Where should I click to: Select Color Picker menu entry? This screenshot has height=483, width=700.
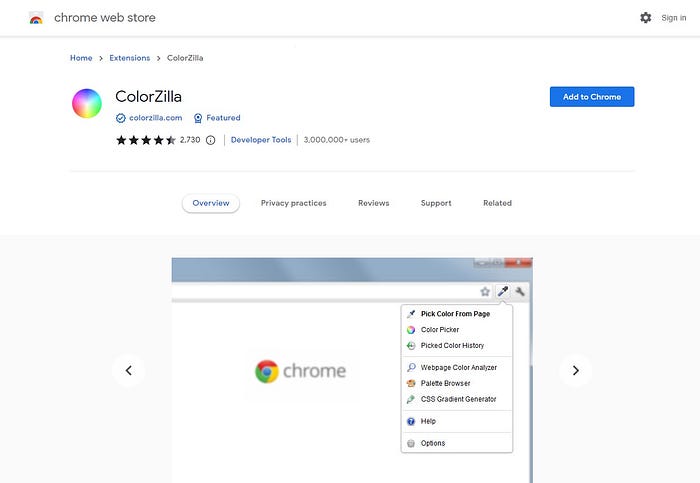point(457,330)
